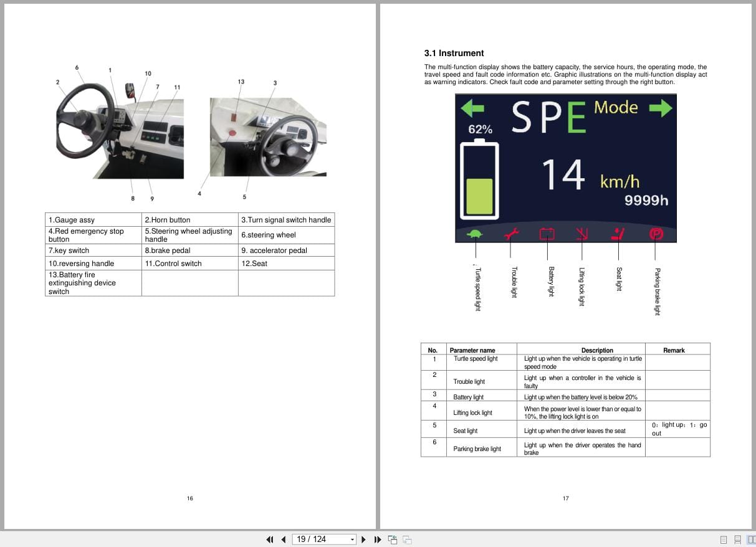The image size is (756, 547).
Task: Click 'Light up when the battery level is below 20%'
Action: (x=580, y=397)
